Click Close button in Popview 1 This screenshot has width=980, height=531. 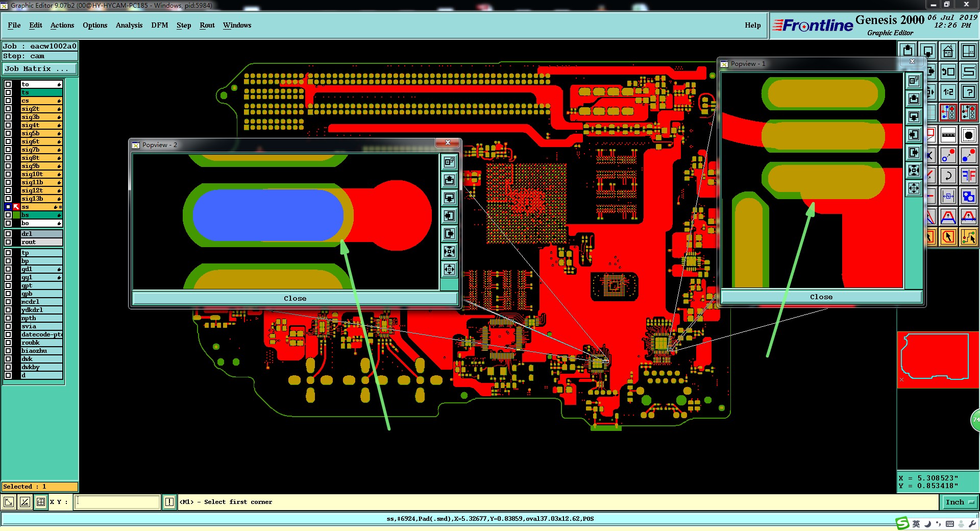coord(821,297)
